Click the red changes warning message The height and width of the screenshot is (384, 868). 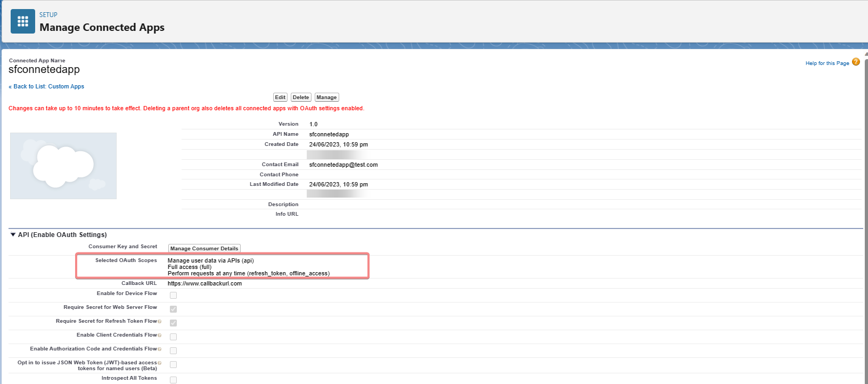(x=186, y=108)
